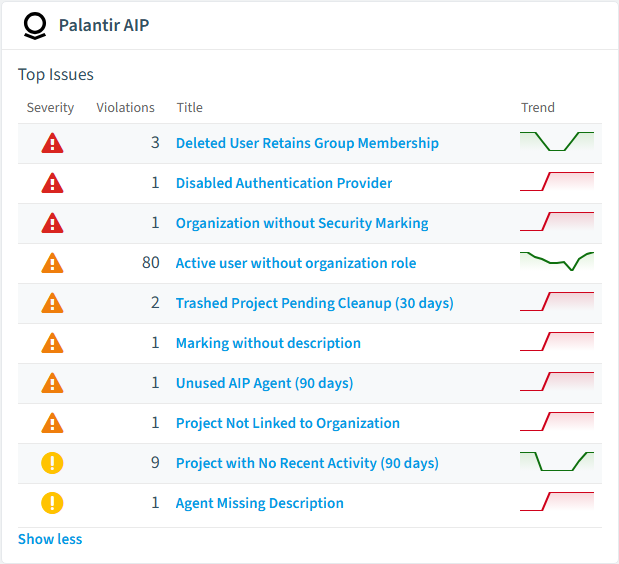Open Active user without organization role issue
619x564 pixels.
point(296,263)
